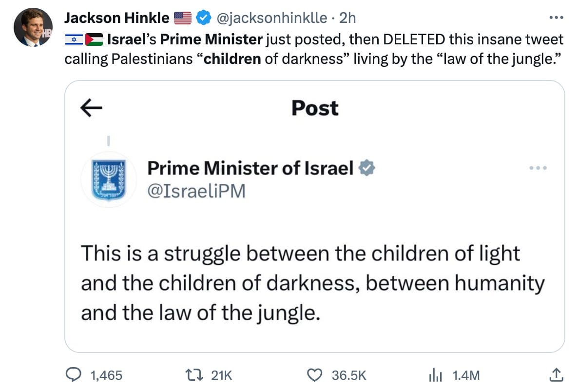Click the reply comment bubble icon
Screen dimensions: 578x392
pos(73,374)
